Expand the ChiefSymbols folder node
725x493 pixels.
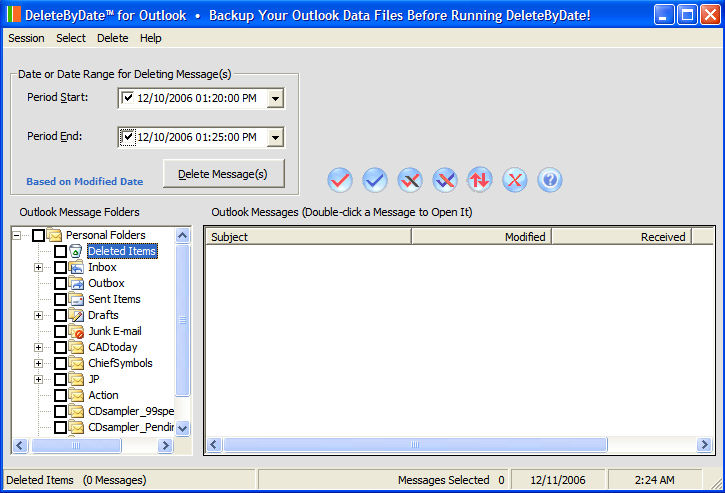pos(39,364)
